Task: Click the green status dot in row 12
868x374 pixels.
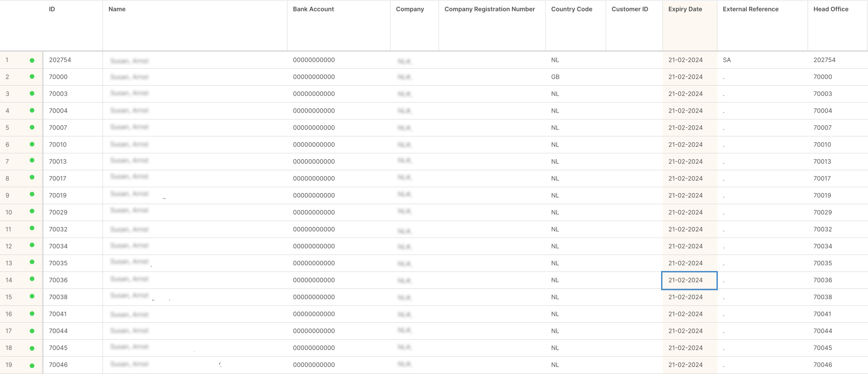Action: [x=32, y=245]
